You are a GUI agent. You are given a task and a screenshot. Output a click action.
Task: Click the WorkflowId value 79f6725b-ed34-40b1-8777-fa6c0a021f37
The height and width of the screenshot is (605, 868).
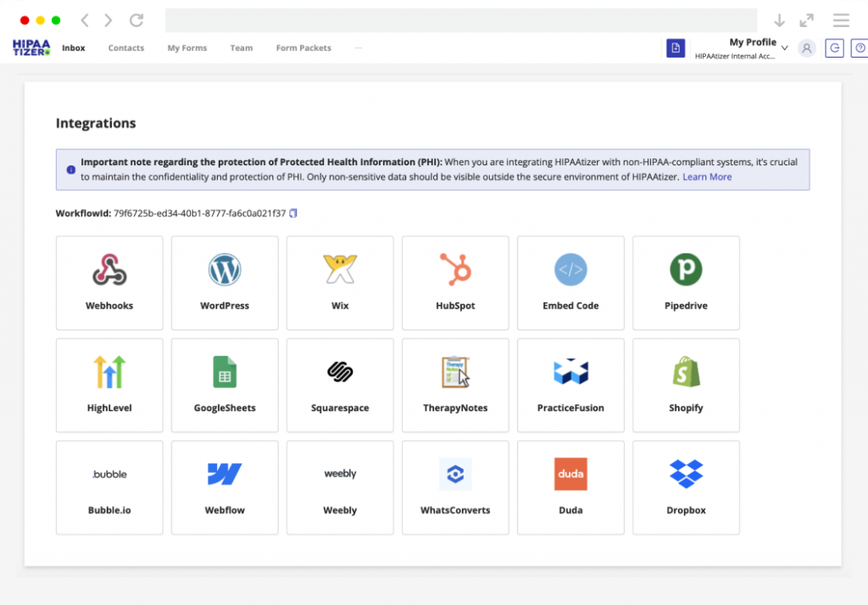[200, 214]
